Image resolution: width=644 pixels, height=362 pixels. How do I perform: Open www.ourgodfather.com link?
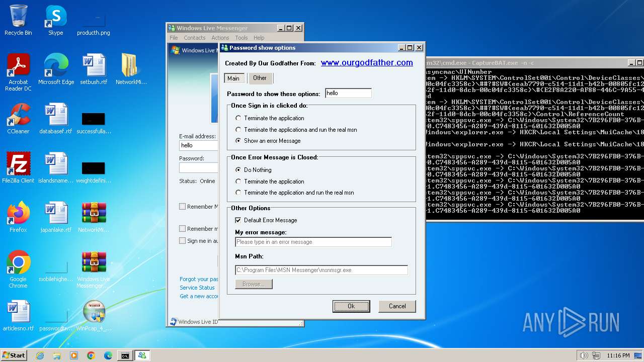tap(367, 63)
